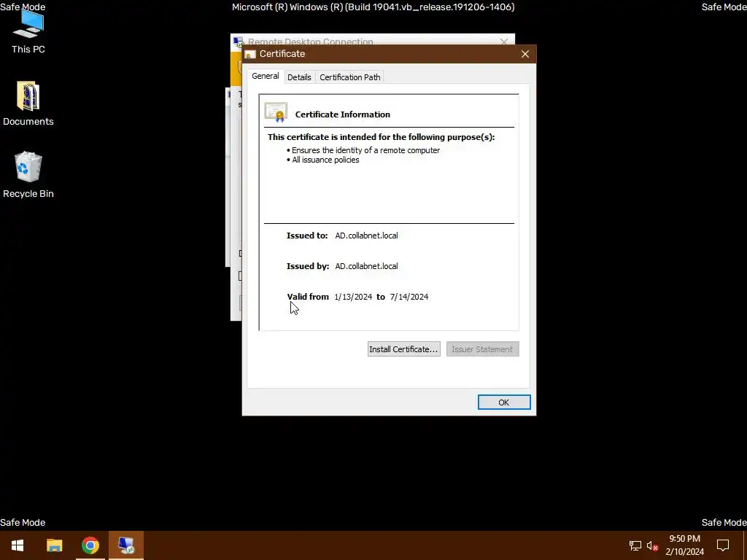Open This PC desktop icon
Image resolution: width=747 pixels, height=560 pixels.
tap(28, 31)
